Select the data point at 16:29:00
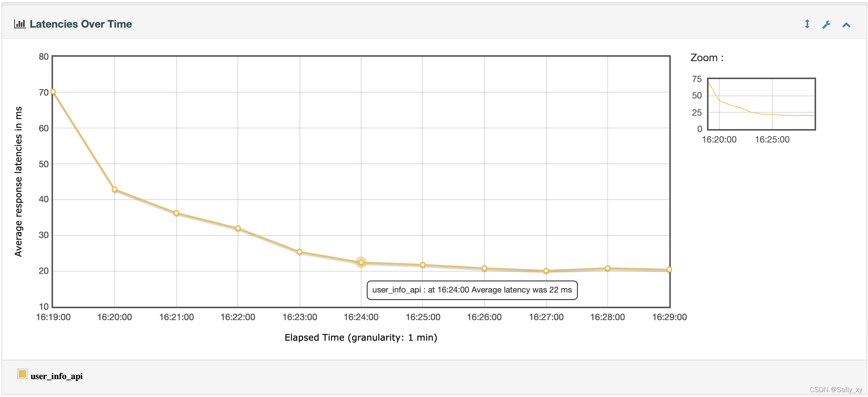The height and width of the screenshot is (397, 868). 669,270
